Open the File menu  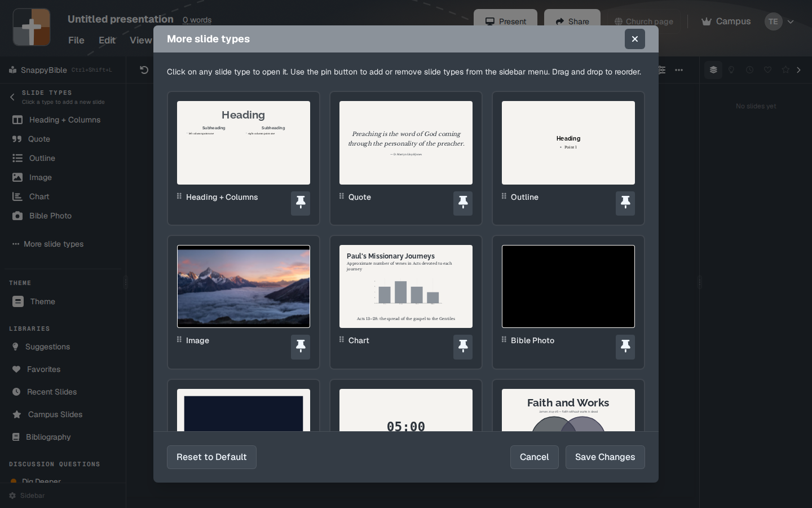pos(76,40)
